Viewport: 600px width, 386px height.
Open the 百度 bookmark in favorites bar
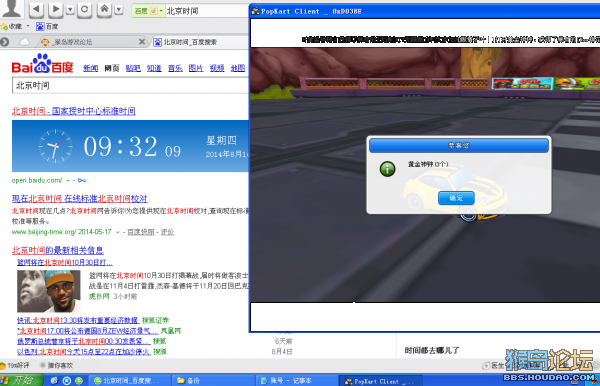click(47, 26)
